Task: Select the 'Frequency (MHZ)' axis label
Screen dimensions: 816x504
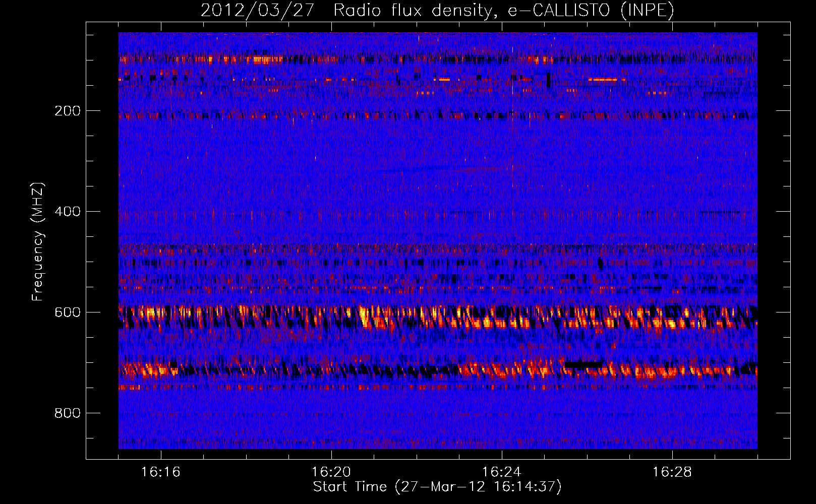Action: click(38, 242)
